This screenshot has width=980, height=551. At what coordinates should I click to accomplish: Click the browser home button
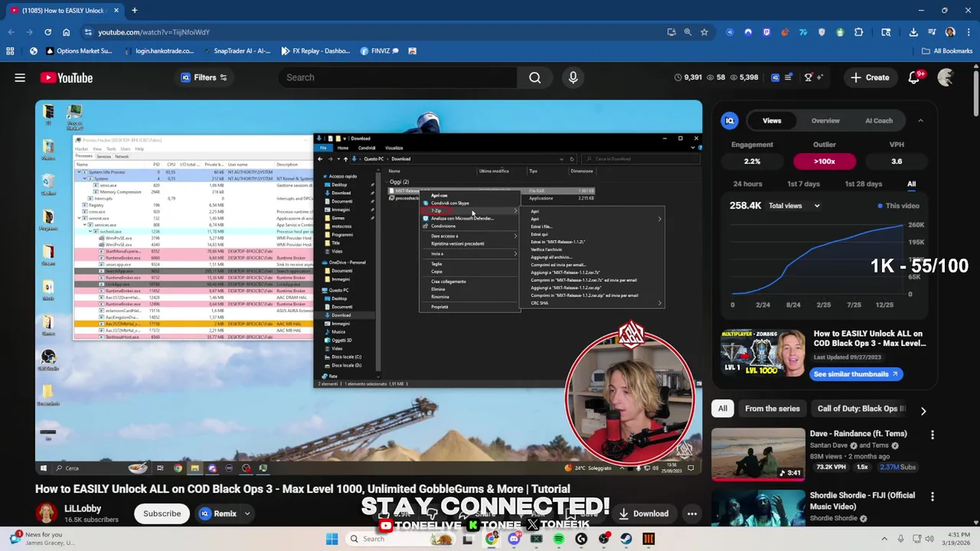(x=66, y=32)
